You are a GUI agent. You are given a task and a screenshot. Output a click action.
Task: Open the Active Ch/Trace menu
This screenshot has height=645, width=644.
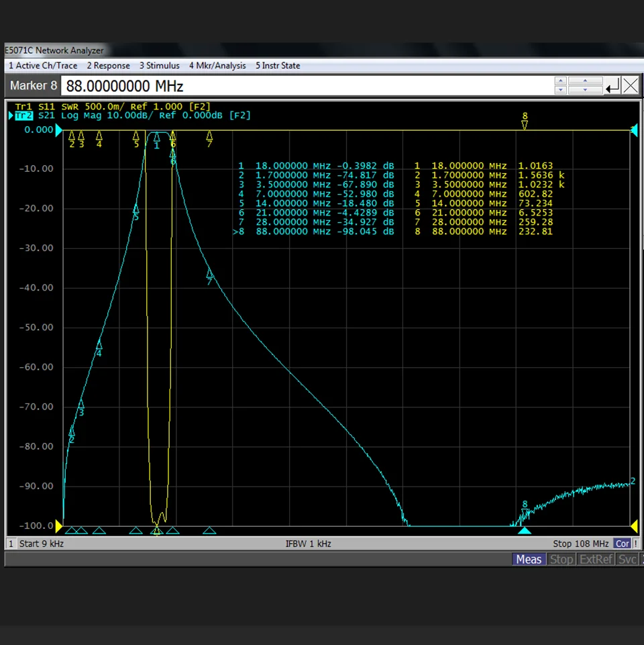click(43, 66)
